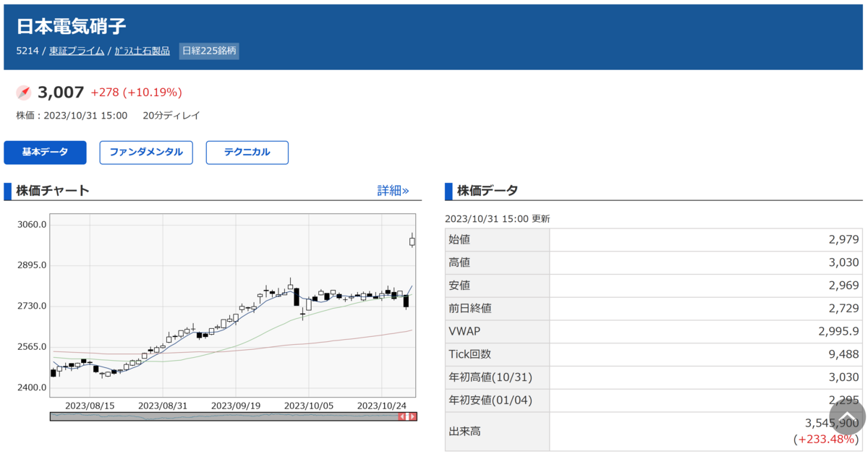Click the right arrow on chart scrollbar
Image resolution: width=868 pixels, height=454 pixels.
[412, 416]
